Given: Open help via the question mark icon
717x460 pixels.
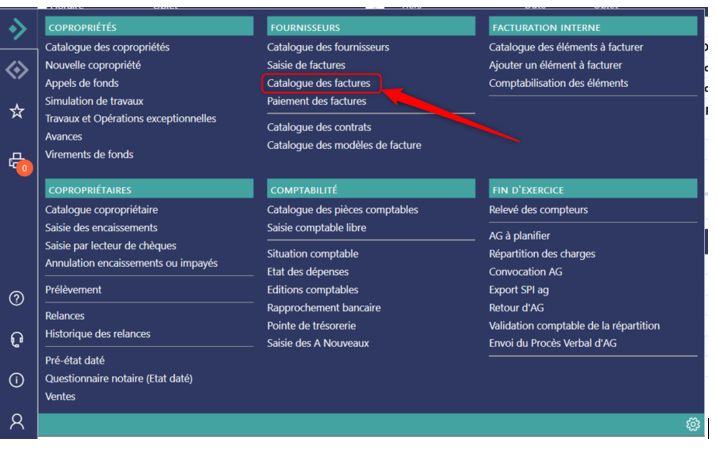Looking at the screenshot, I should pyautogui.click(x=17, y=298).
